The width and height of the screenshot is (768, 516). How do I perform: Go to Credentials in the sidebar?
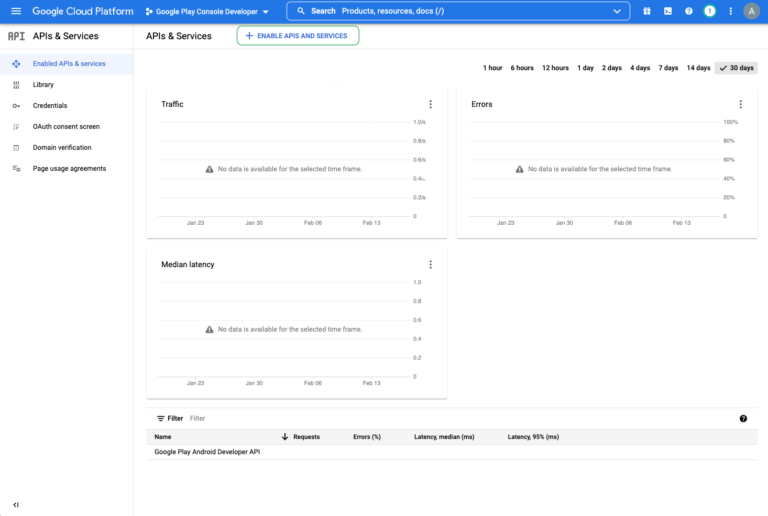[x=67, y=106]
